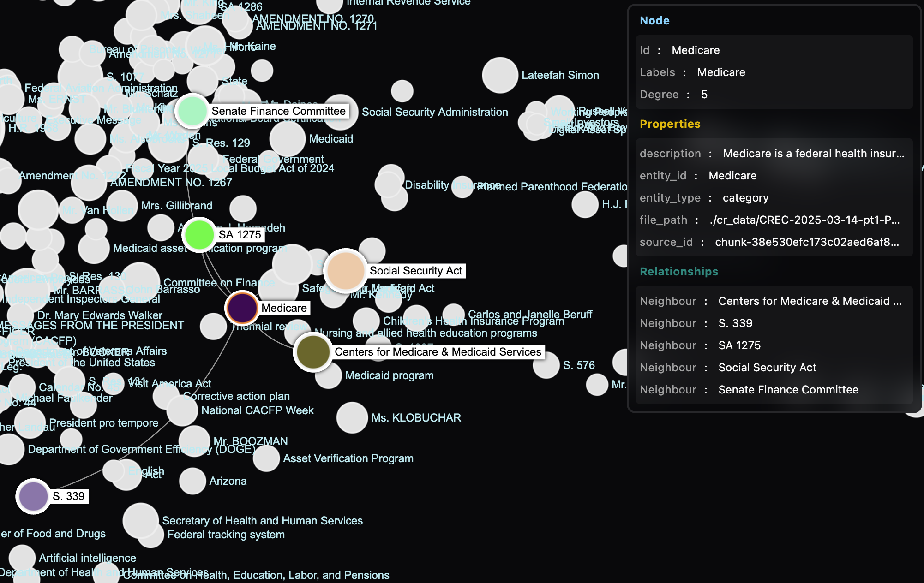Click the MESSAGES FROM THE PRESIDENT label
Viewport: 924px width, 583px height.
(x=91, y=326)
